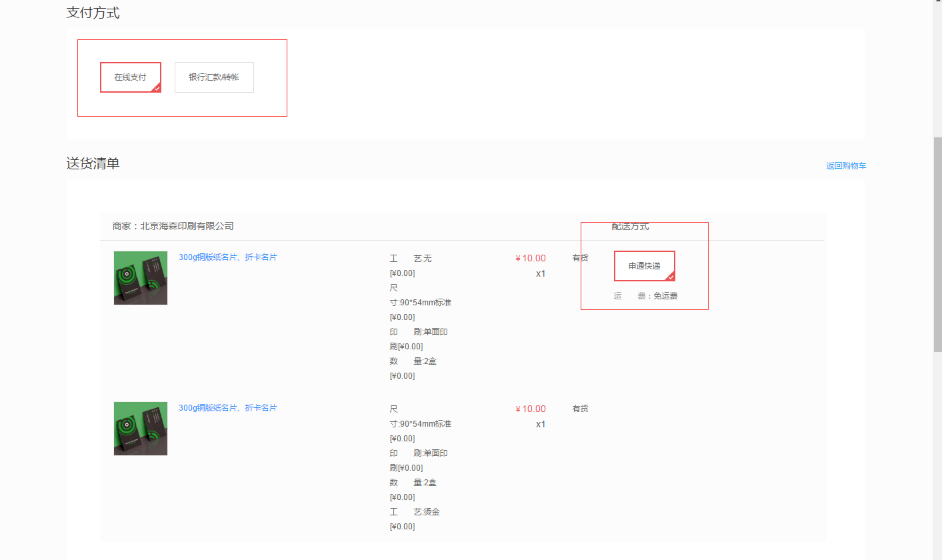942x560 pixels.
Task: Select 申通快递 delivery option
Action: point(645,266)
